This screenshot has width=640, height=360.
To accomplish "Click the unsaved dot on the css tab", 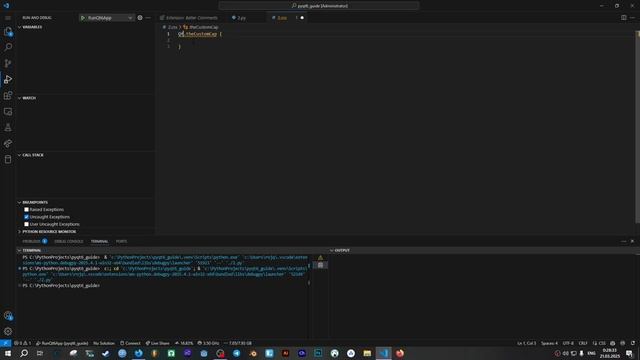I will tap(302, 18).
